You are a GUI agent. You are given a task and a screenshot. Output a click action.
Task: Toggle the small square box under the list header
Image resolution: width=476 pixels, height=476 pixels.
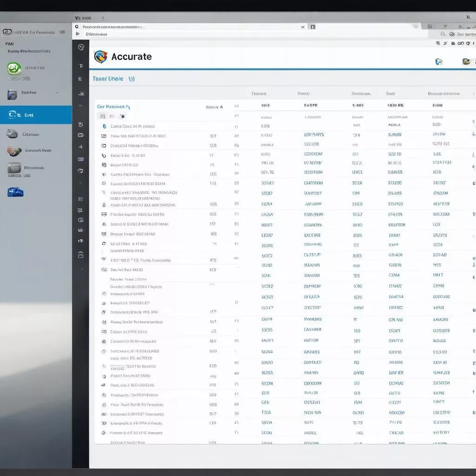pyautogui.click(x=103, y=116)
